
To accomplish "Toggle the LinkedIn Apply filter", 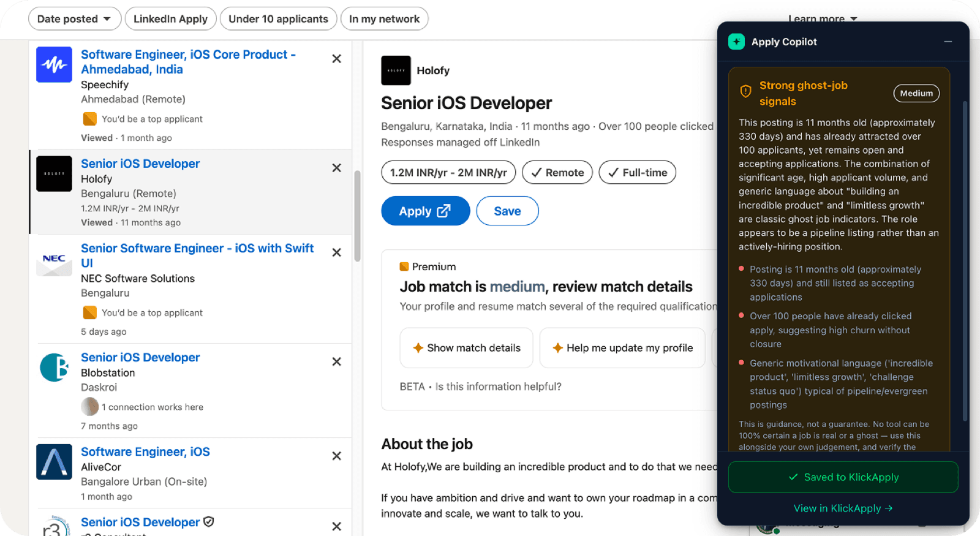I will [170, 19].
